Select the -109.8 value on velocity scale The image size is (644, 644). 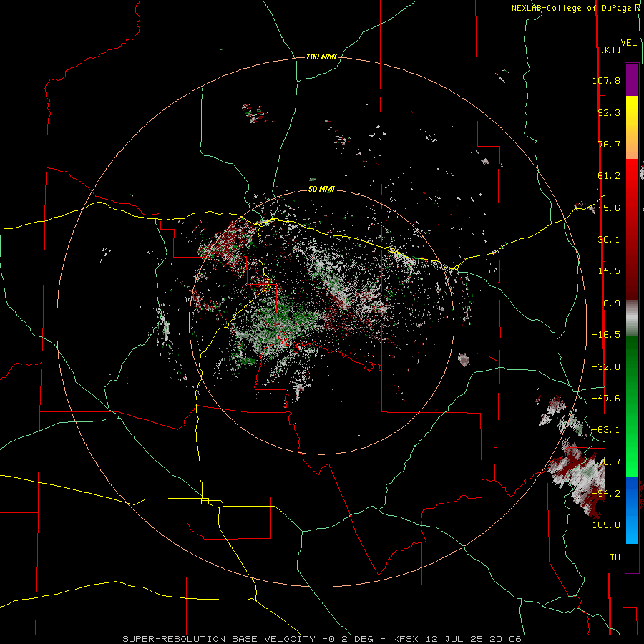pos(603,525)
